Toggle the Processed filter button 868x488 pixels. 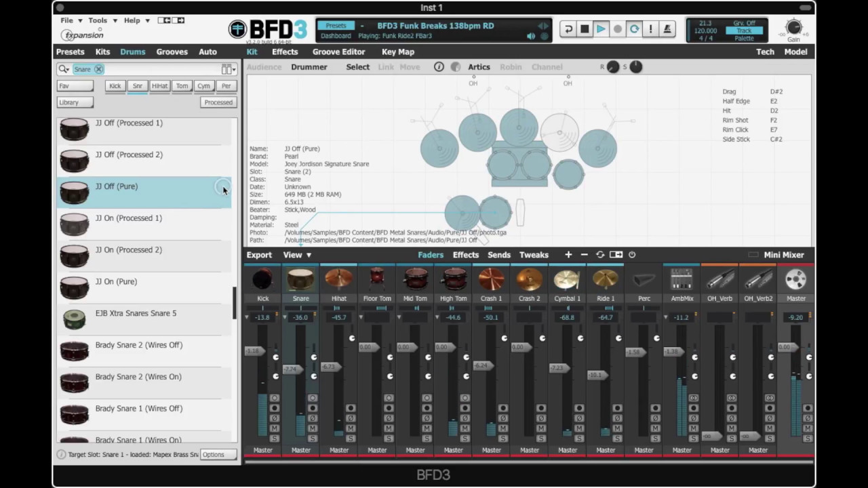tap(218, 102)
